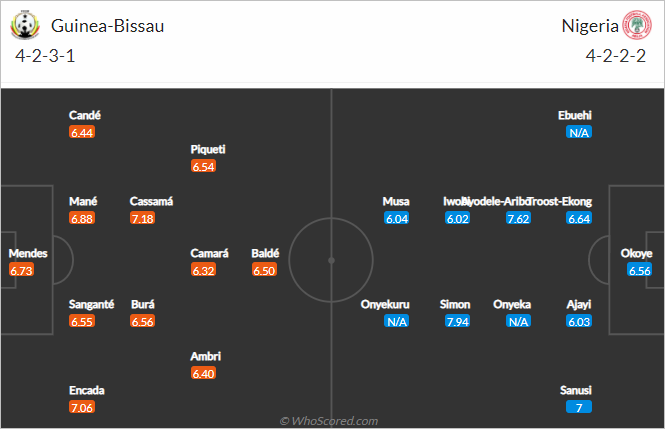Select Ebuehi's N/A rating badge

pos(579,132)
